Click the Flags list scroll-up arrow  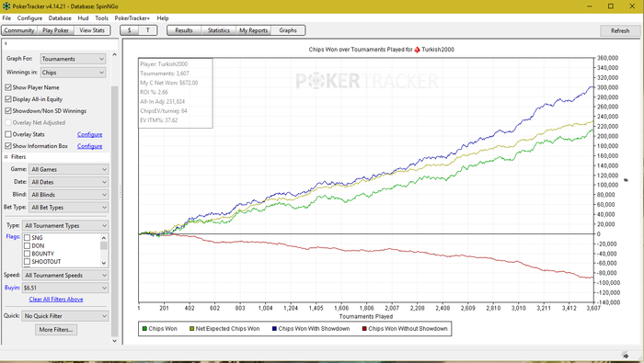coord(103,238)
